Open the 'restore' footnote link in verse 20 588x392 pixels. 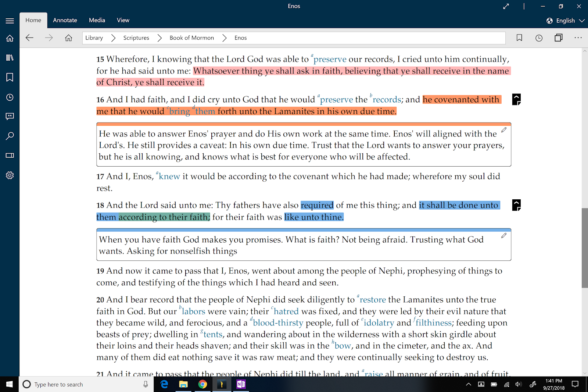[373, 300]
